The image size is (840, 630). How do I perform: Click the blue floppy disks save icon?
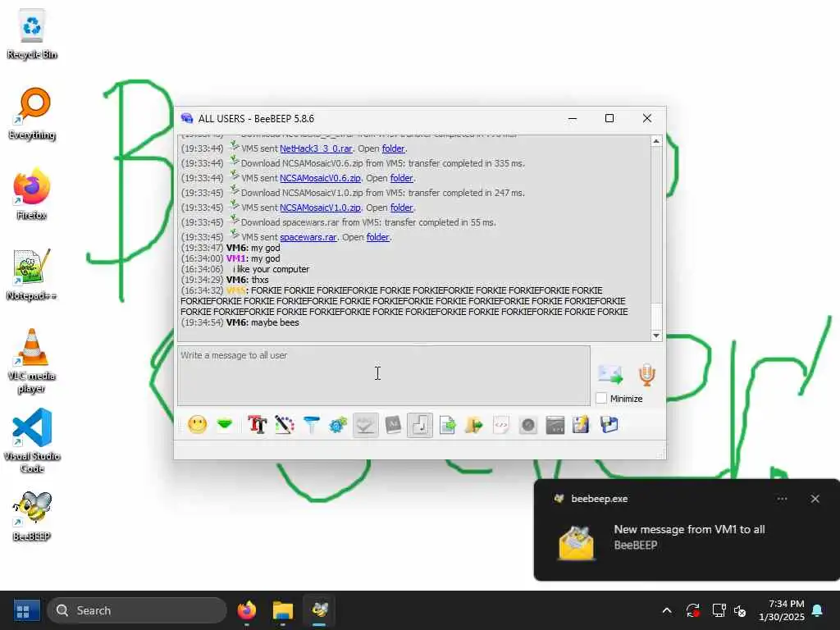(609, 425)
